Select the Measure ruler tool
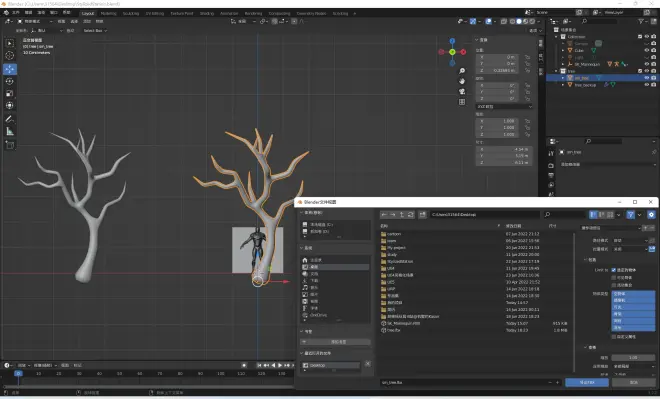The height and width of the screenshot is (399, 660). click(10, 132)
